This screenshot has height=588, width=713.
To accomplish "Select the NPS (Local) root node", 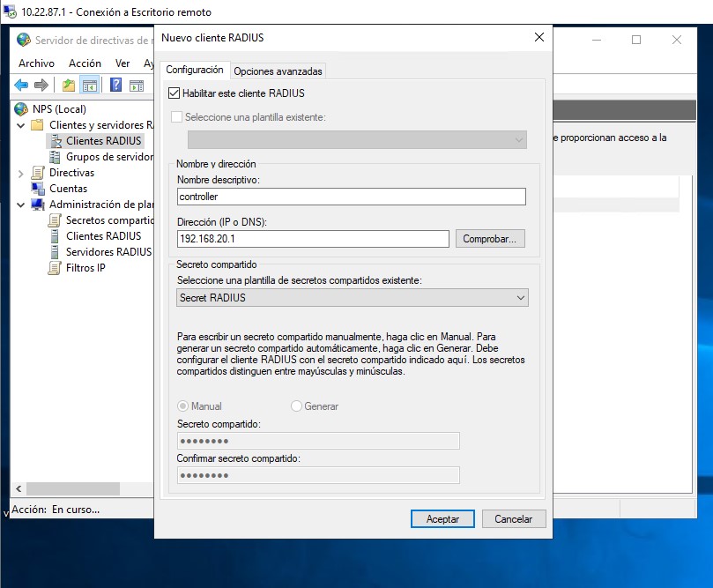I will click(59, 109).
